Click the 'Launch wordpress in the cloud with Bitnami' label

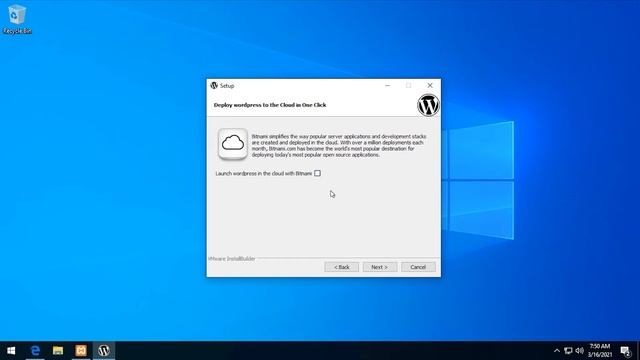(x=264, y=173)
